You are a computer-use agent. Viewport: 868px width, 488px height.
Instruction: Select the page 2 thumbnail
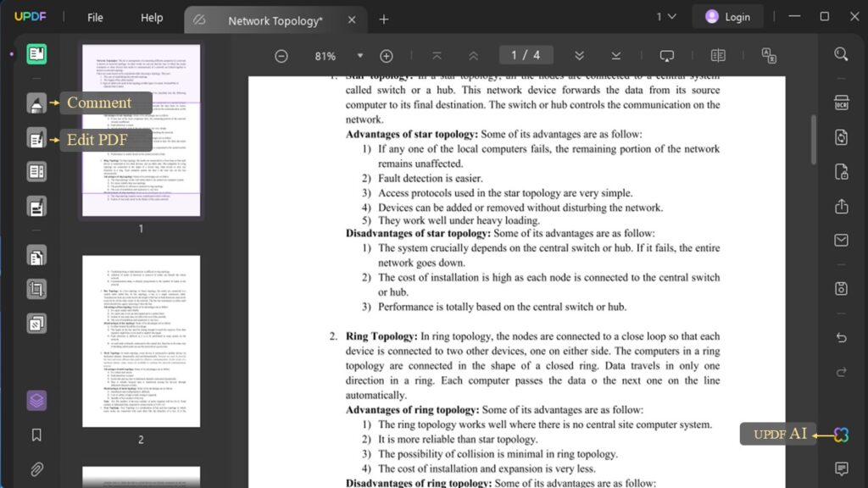[x=142, y=341]
